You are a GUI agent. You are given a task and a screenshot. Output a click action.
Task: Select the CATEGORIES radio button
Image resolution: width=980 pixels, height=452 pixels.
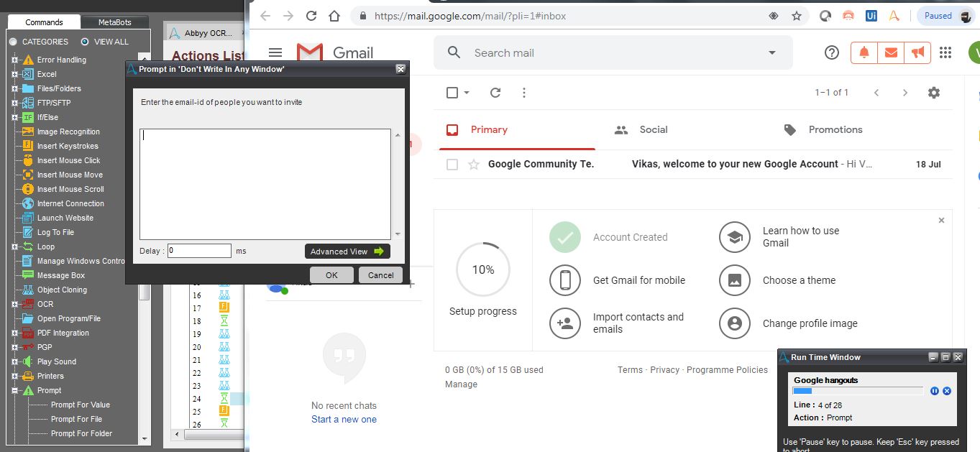coord(13,42)
